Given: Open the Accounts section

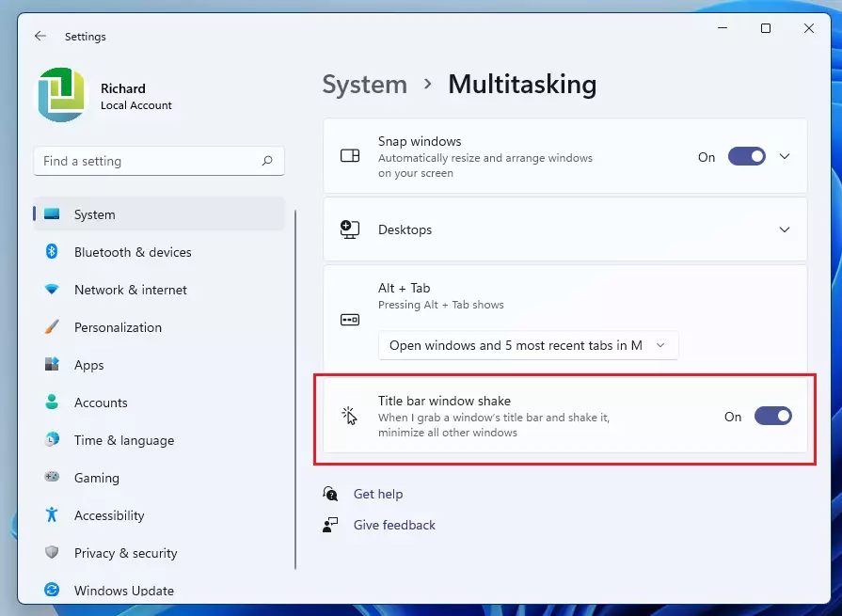Looking at the screenshot, I should click(x=159, y=402).
